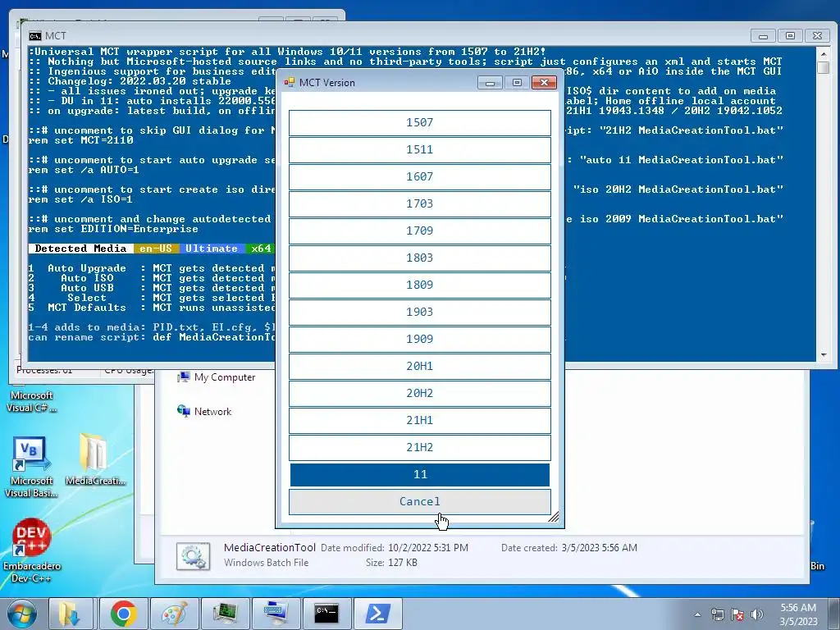
Task: Click MediaCreationTool file name in details pane
Action: (269, 547)
